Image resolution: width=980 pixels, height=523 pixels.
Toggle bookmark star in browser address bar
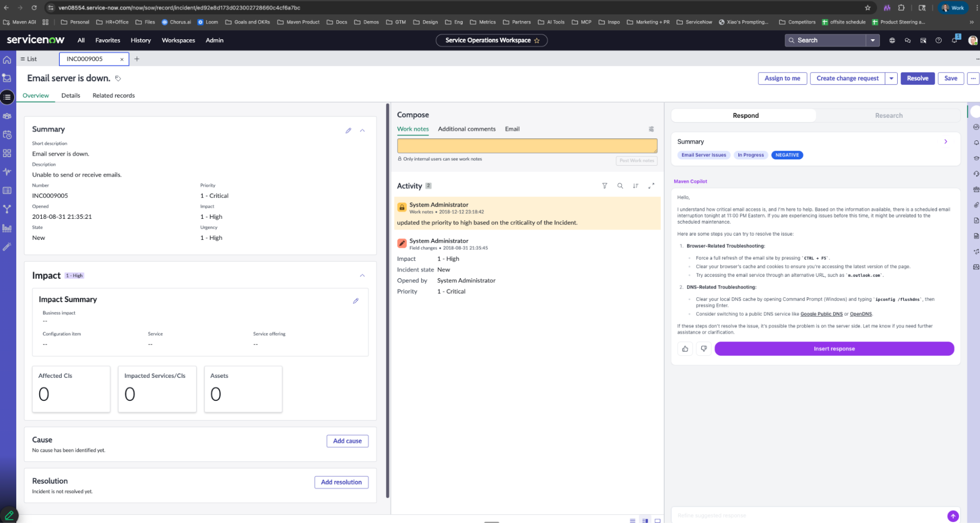click(867, 7)
